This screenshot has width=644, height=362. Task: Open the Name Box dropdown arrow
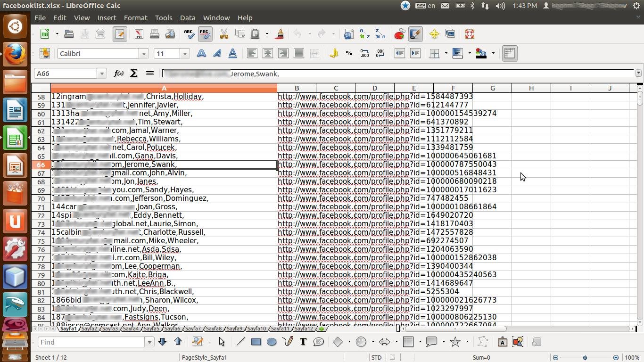point(101,74)
